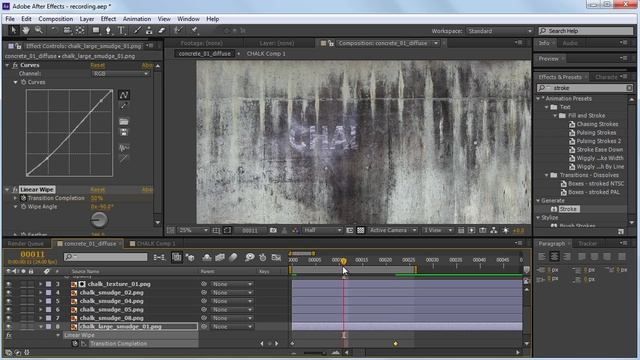
Task: Open the 25% magnification dropdown
Action: [x=193, y=231]
